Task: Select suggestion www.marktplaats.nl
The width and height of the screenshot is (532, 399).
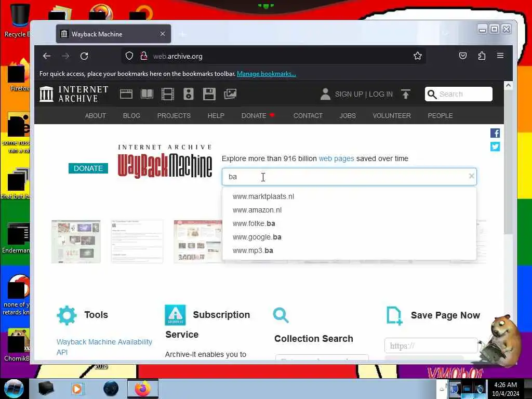Action: (349, 196)
